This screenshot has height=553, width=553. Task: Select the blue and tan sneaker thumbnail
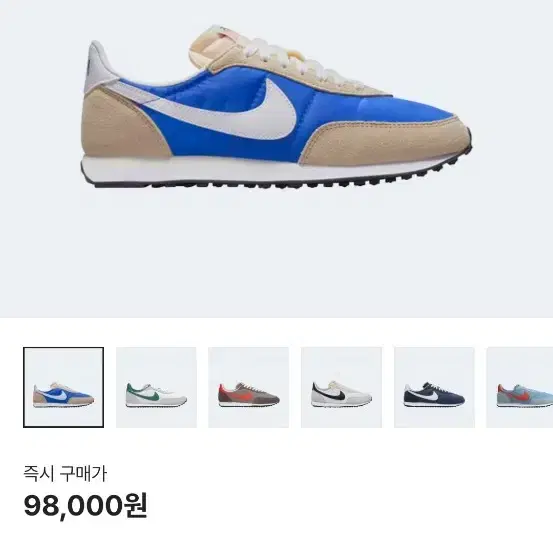(63, 387)
